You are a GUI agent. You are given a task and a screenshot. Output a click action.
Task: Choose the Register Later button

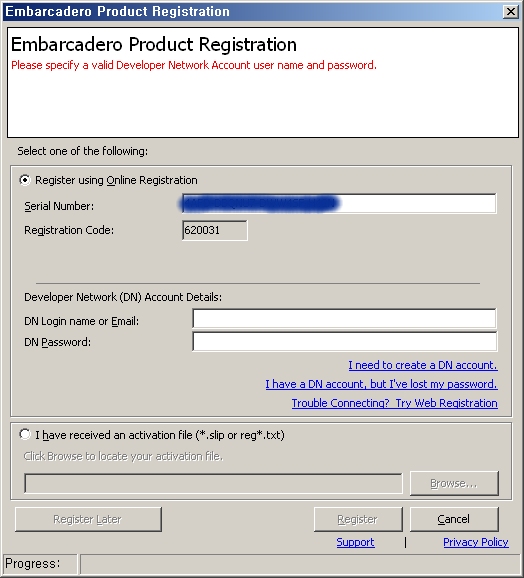(88, 519)
